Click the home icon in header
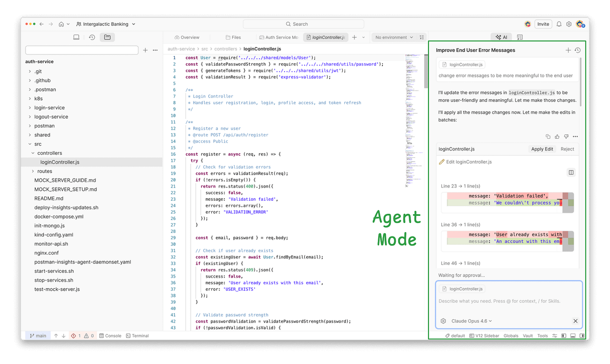Screen dimensions: 610x364 tap(61, 24)
